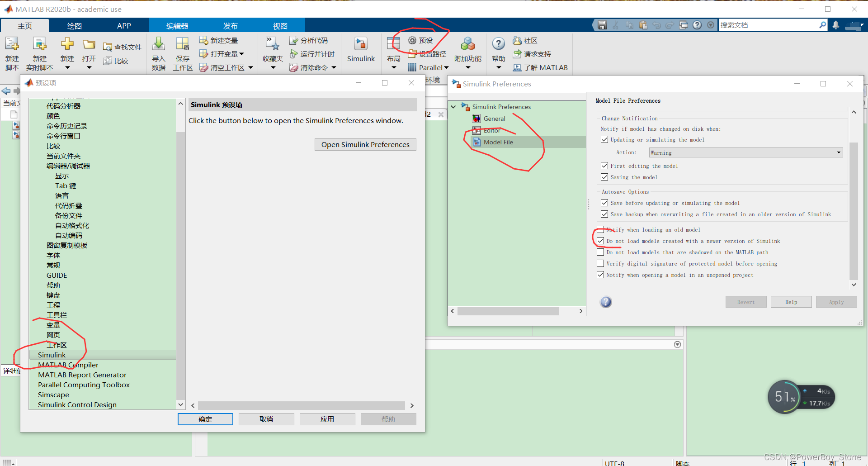
Task: Click Request Support (请求支持)
Action: tap(532, 54)
